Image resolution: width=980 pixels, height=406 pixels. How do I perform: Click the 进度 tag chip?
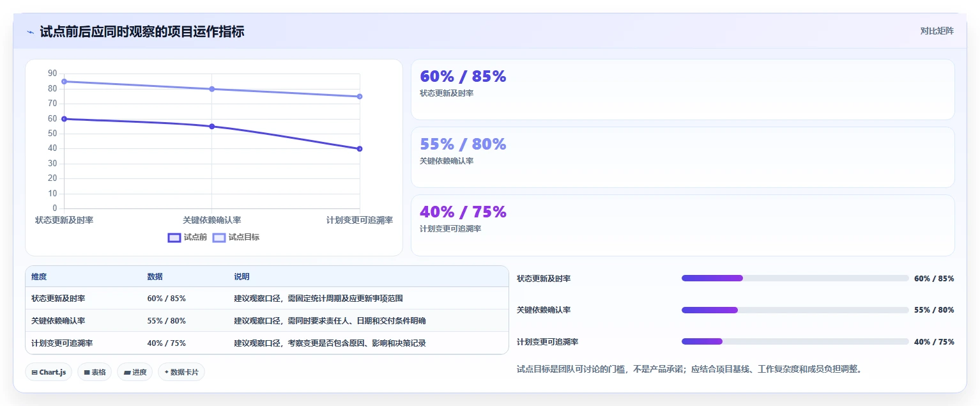pyautogui.click(x=135, y=372)
